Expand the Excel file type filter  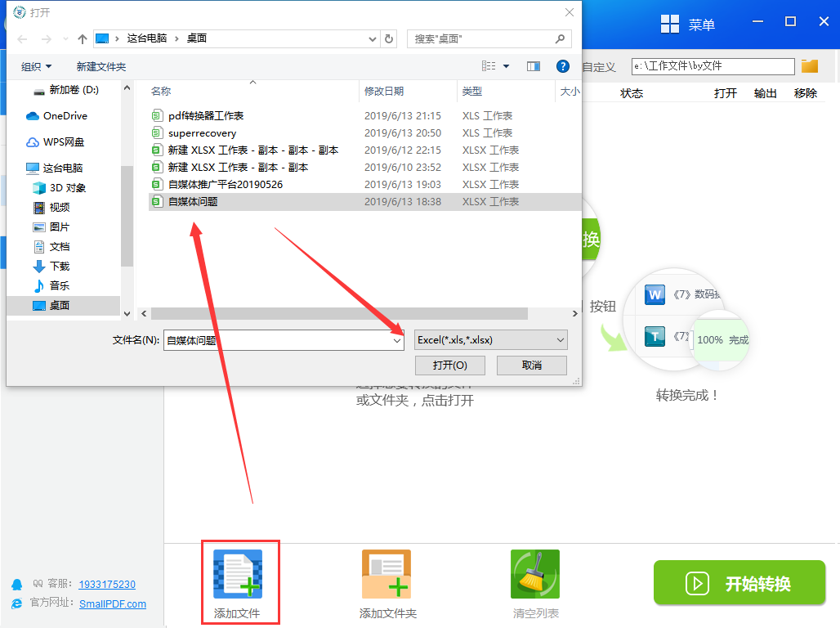click(x=490, y=339)
